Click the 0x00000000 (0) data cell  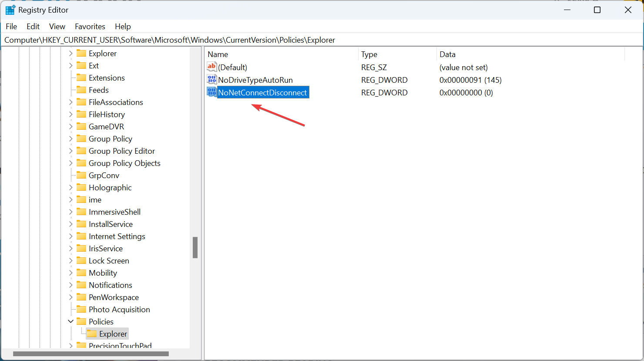pos(466,92)
